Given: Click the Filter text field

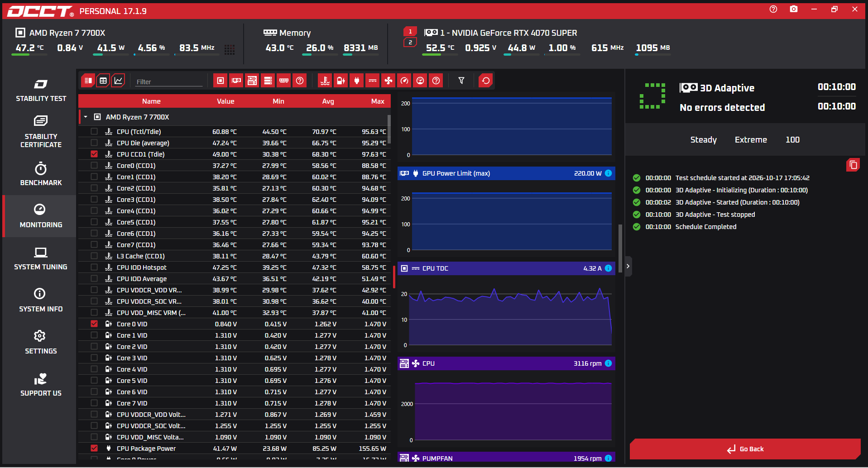Looking at the screenshot, I should click(x=169, y=82).
